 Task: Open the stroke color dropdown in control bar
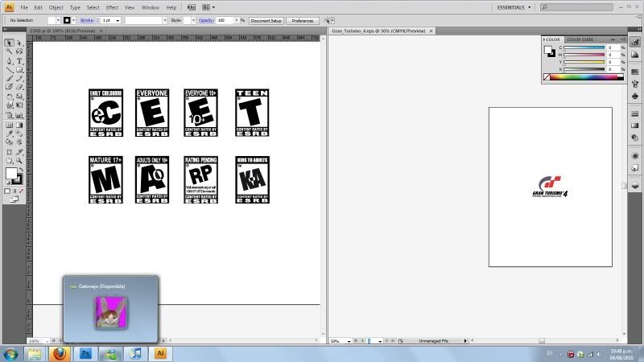pos(73,20)
